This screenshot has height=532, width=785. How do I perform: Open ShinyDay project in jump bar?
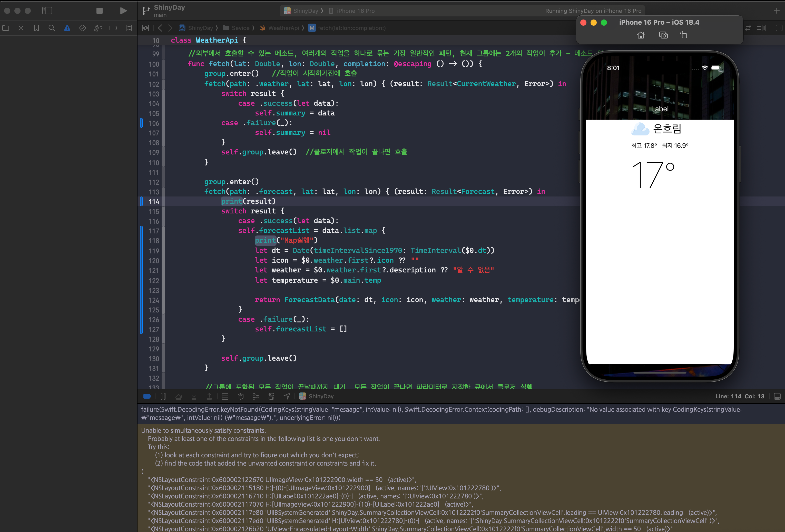196,28
